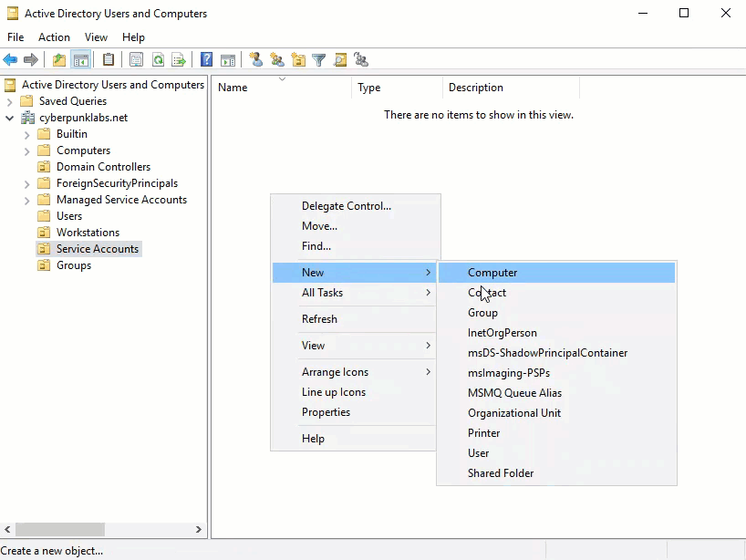Click Delegate Control in the context menu

346,206
